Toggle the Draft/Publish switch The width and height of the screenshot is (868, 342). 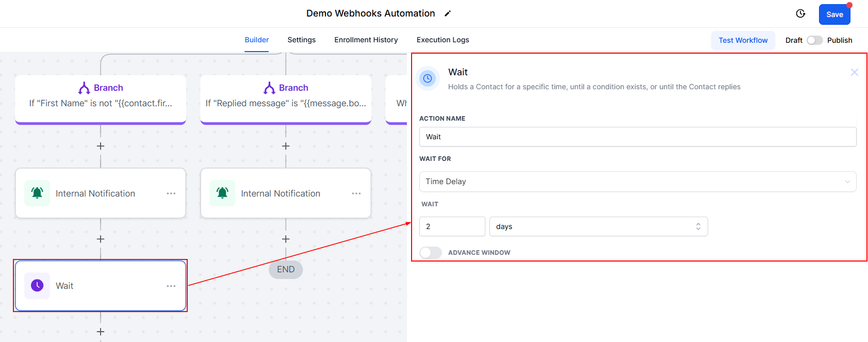[x=814, y=40]
